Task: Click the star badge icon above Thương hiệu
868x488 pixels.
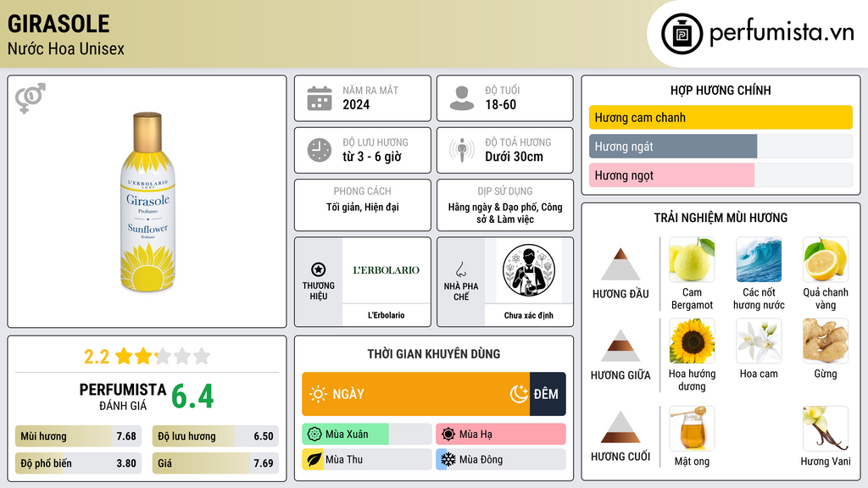Action: 319,269
